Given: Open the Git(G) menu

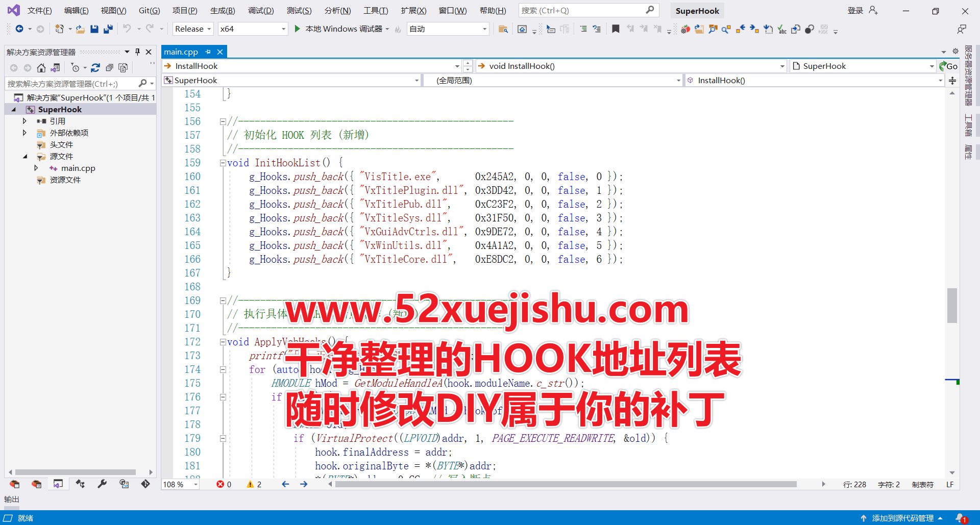Looking at the screenshot, I should pos(149,10).
